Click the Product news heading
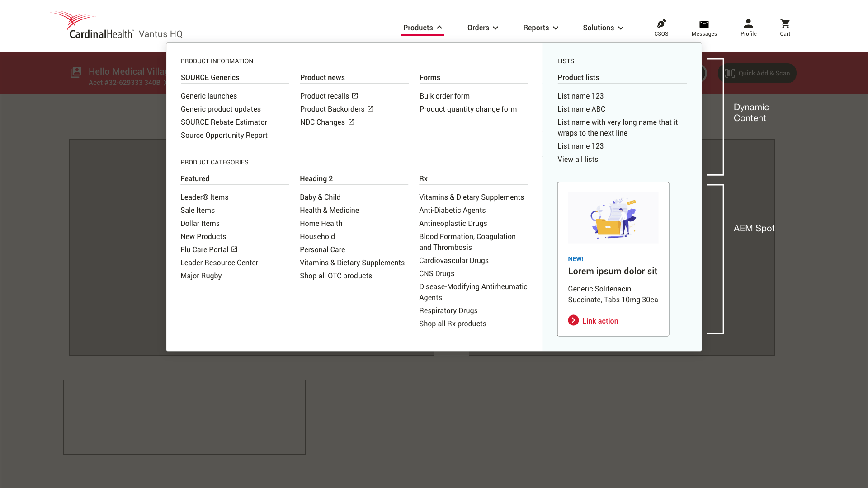Viewport: 868px width, 488px height. pos(322,77)
